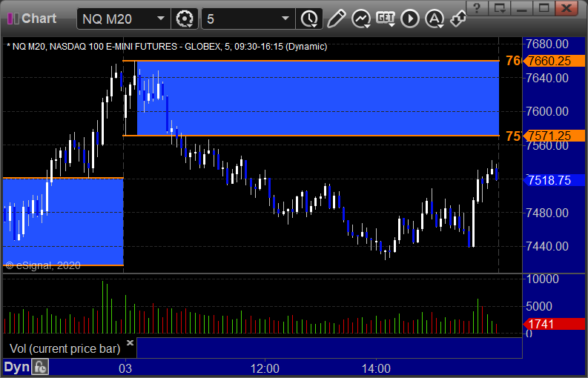Click the 10000 volume axis label
Viewport: 588px width, 378px height.
542,279
